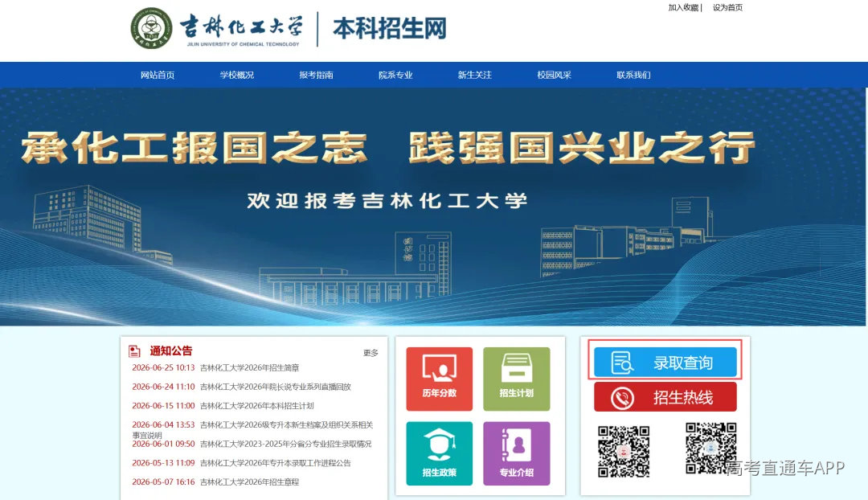
Task: Click the 设为首页 link
Action: (x=727, y=8)
